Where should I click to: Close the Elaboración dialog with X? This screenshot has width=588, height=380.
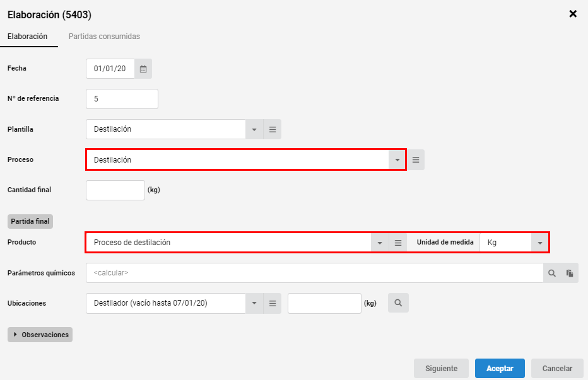[573, 14]
